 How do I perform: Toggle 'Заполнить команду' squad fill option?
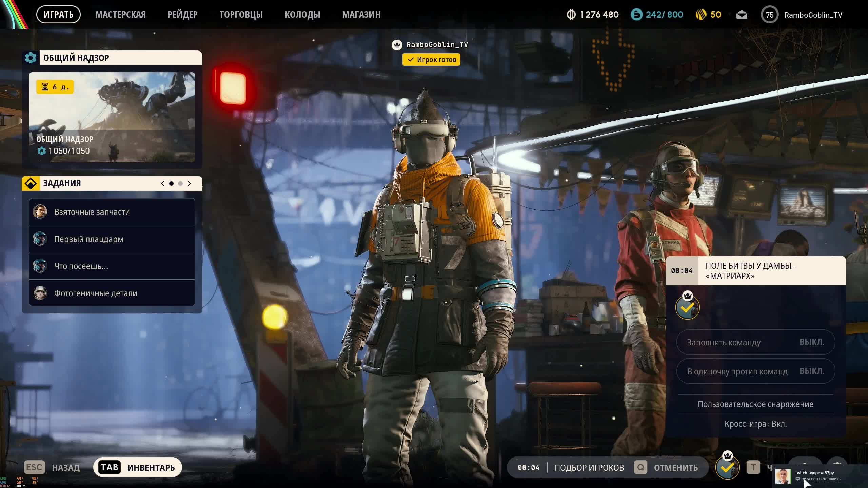[755, 342]
